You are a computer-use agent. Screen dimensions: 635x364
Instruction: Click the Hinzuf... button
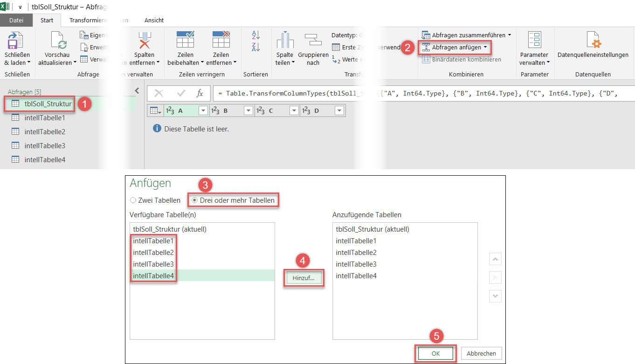(304, 278)
